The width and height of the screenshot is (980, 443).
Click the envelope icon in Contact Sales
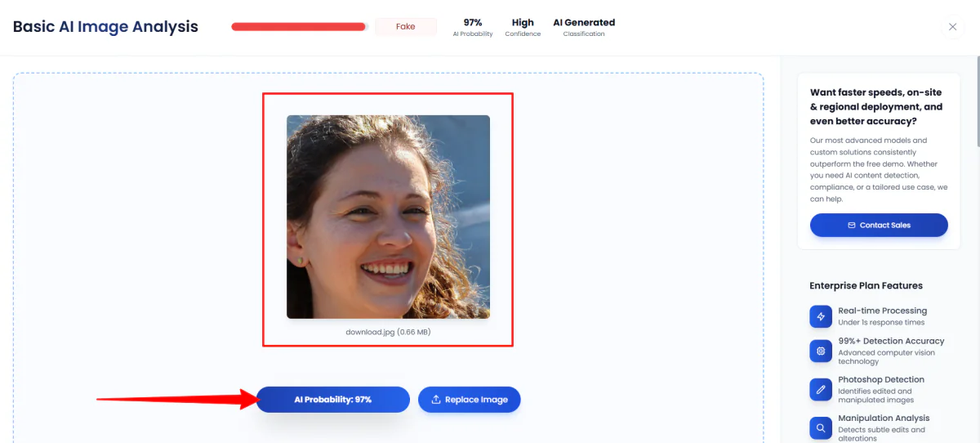(x=852, y=225)
